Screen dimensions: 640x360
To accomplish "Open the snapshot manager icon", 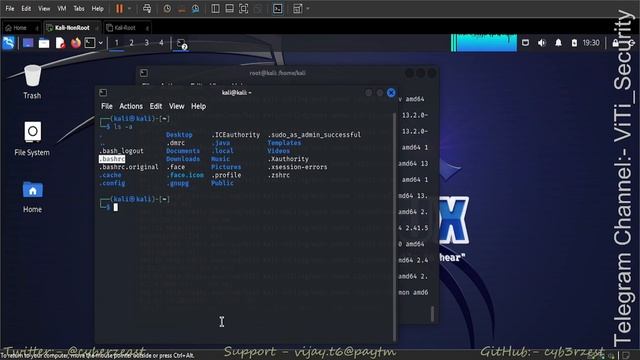I will coord(196,9).
